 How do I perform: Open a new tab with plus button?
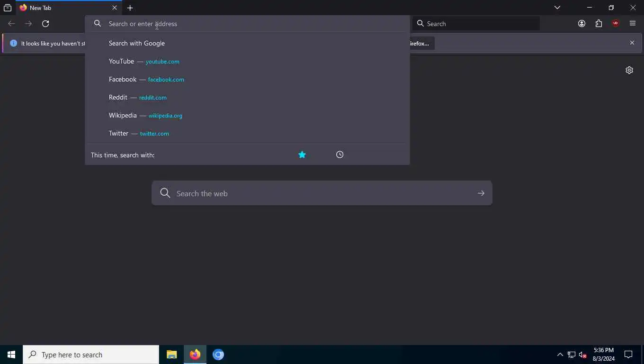[x=130, y=8]
